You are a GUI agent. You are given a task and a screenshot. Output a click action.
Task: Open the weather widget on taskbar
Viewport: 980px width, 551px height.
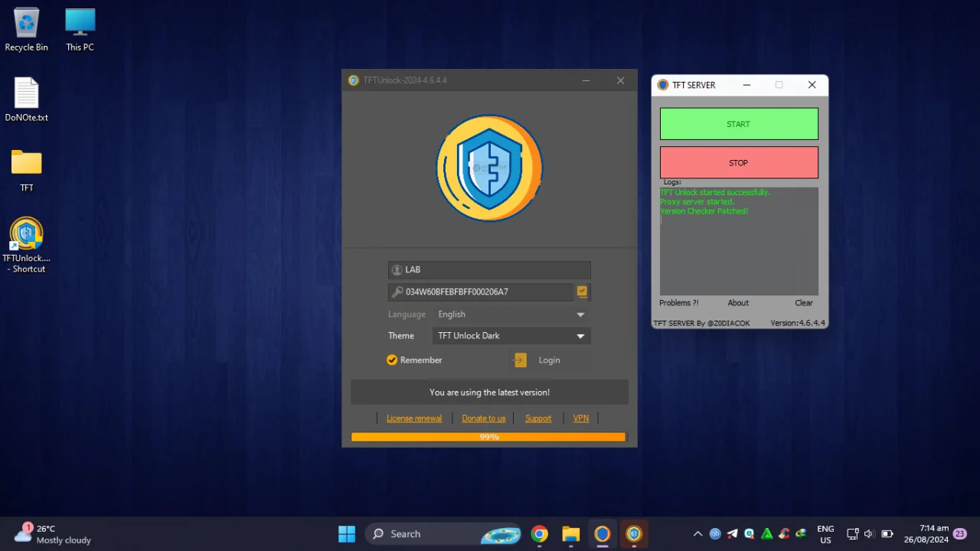(54, 533)
